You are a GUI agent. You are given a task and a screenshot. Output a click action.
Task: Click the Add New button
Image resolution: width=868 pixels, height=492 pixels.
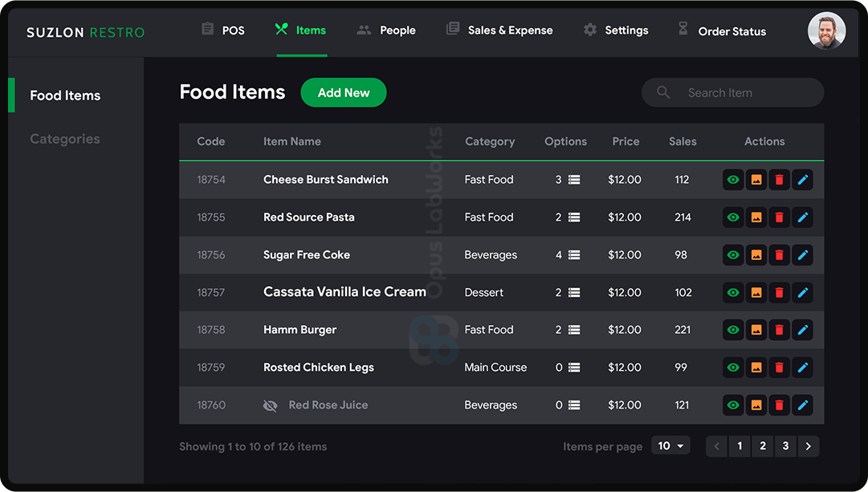pos(344,92)
